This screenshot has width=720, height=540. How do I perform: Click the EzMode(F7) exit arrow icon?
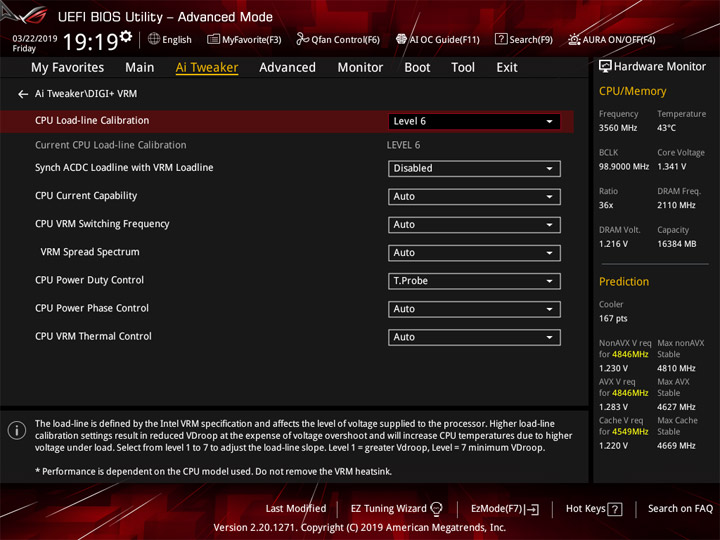coord(532,509)
